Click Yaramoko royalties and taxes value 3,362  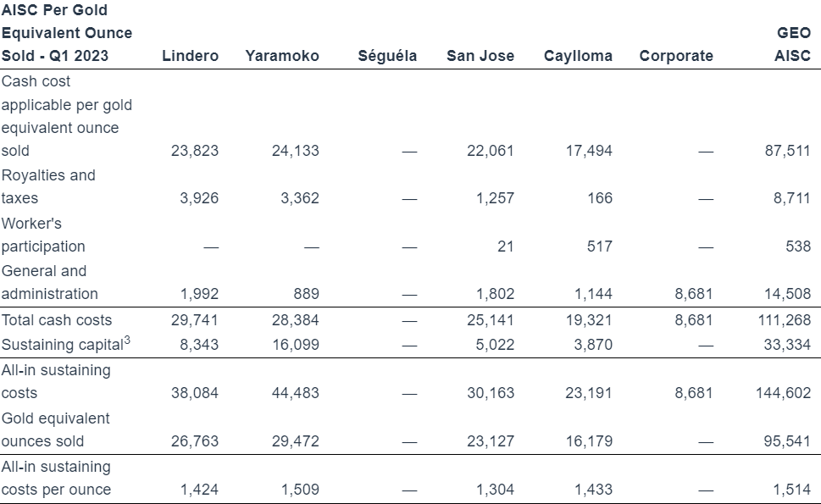[x=300, y=198]
